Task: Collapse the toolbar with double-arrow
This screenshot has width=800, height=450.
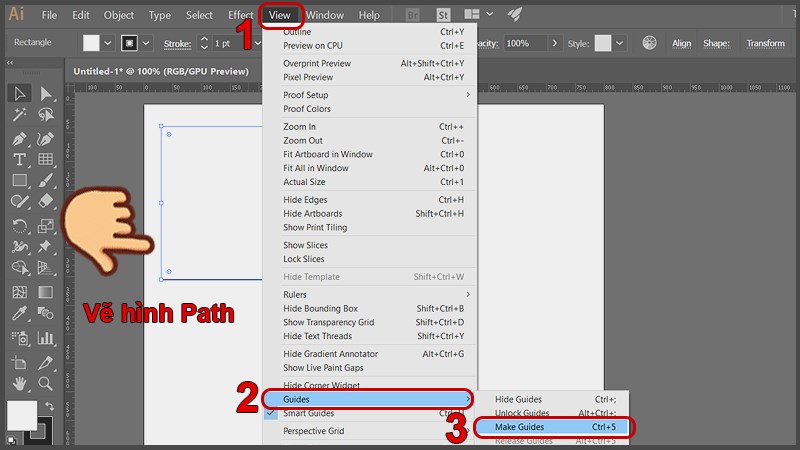Action: click(x=10, y=63)
